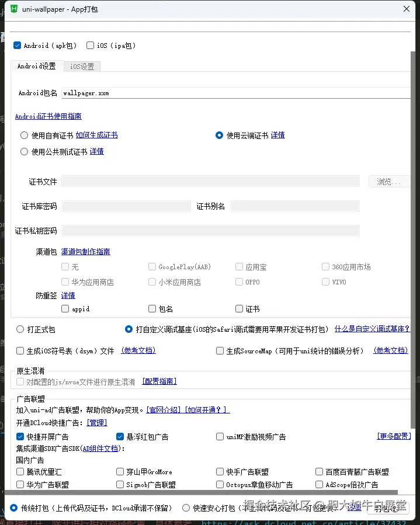Select the 快速安心打包 radio button
The height and width of the screenshot is (525, 420).
click(186, 508)
